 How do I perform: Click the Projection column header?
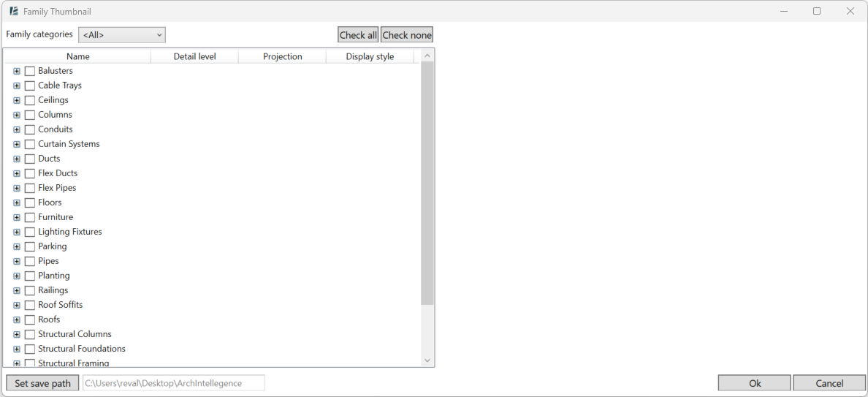(x=282, y=56)
